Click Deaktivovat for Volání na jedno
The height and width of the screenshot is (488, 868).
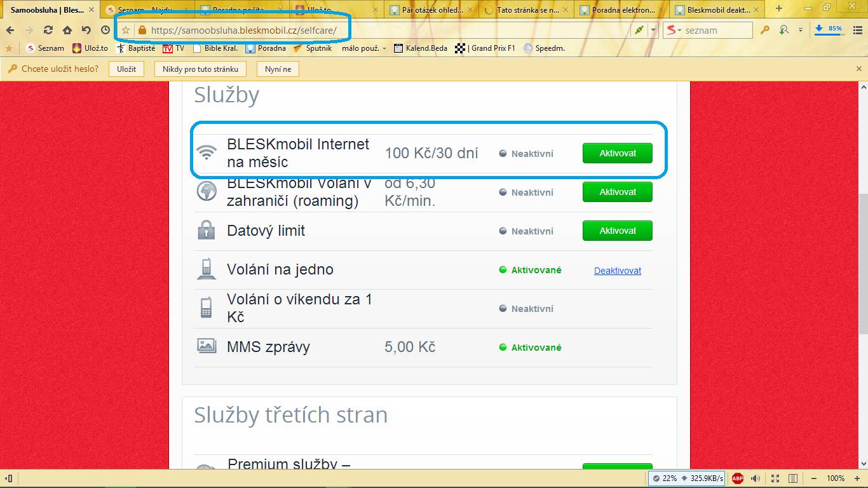click(618, 271)
